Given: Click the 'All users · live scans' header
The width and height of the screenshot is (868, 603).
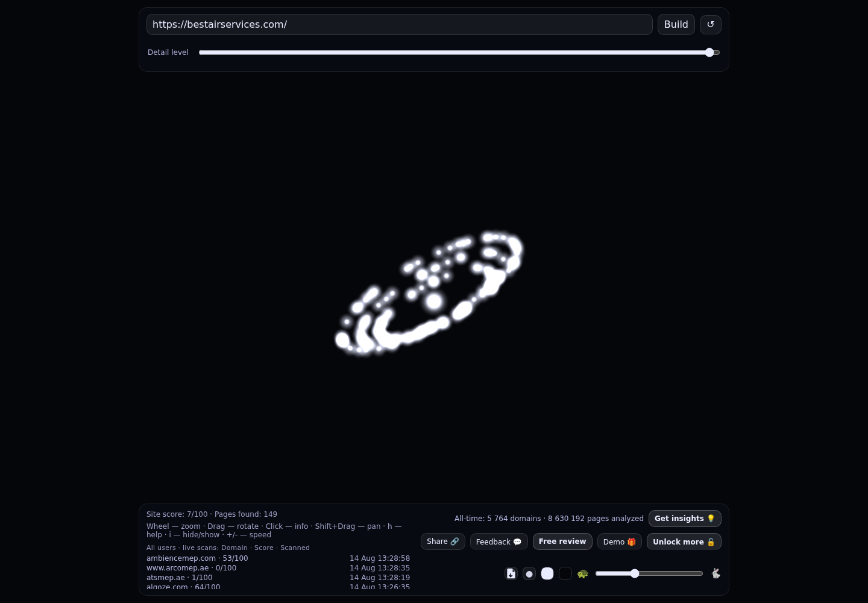Looking at the screenshot, I should point(228,548).
